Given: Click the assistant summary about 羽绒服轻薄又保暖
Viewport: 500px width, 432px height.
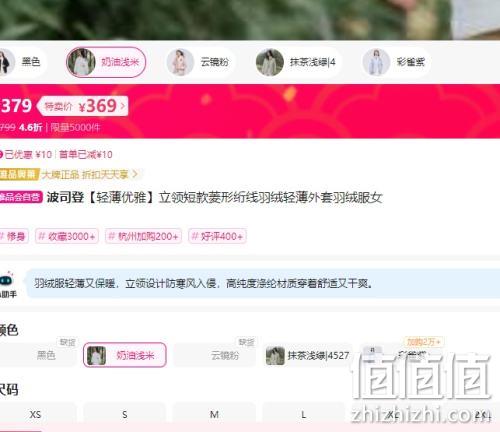Looking at the screenshot, I should point(203,284).
